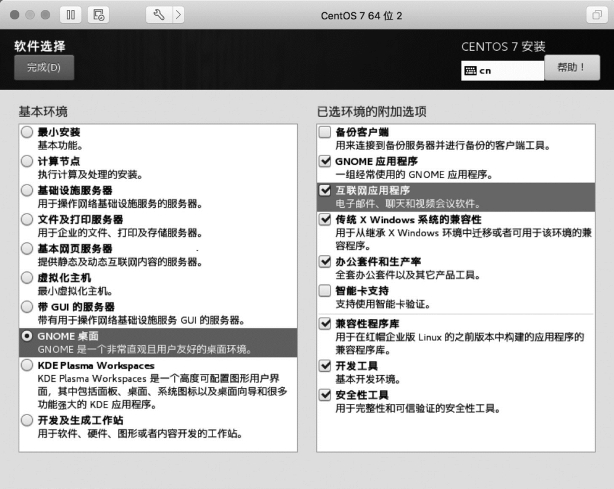The height and width of the screenshot is (489, 614).
Task: Click the window mode icon in the title bar
Action: tap(597, 15)
